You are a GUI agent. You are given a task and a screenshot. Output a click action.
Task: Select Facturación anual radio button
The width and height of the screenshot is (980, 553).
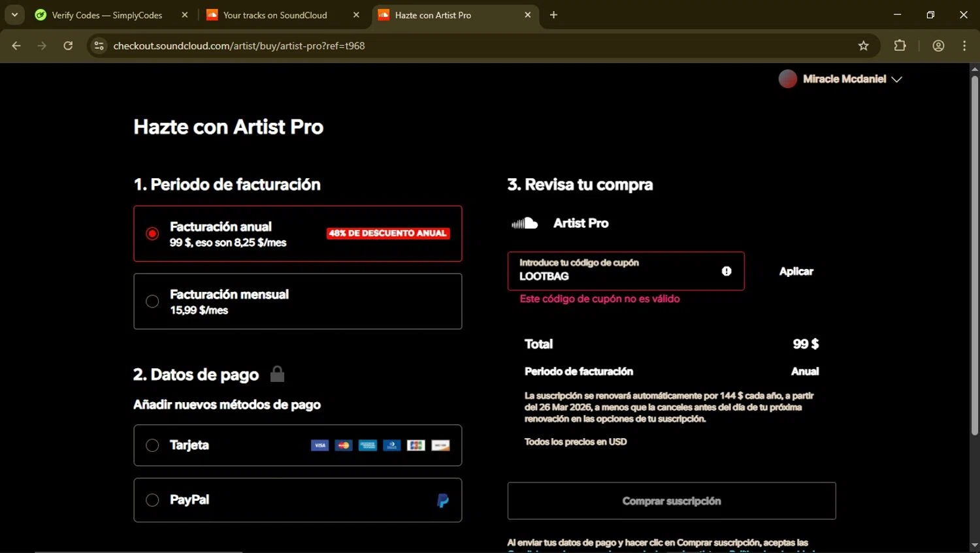[152, 234]
